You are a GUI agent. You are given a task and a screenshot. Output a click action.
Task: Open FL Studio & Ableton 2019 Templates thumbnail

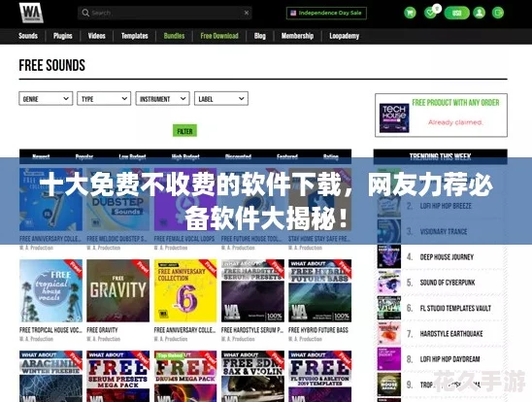pos(320,376)
